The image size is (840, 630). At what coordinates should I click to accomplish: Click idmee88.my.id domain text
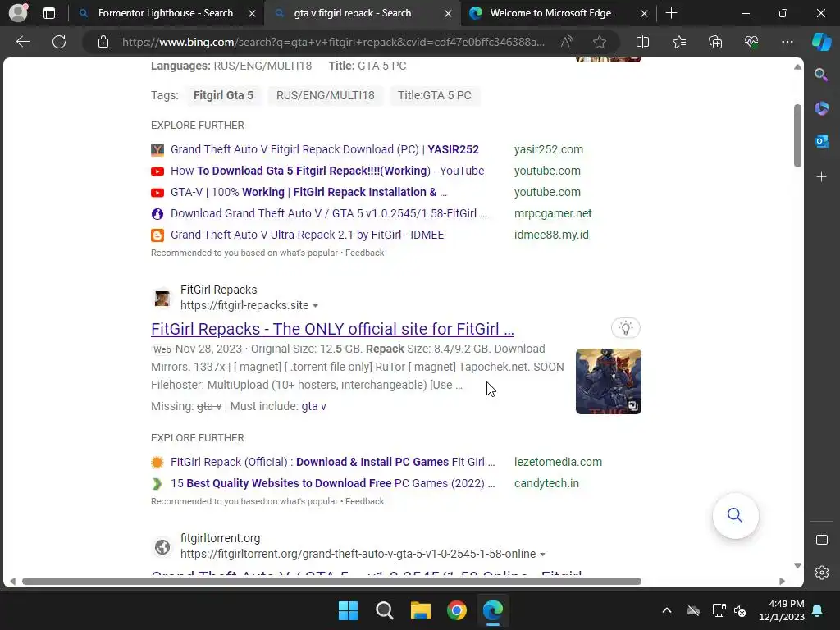[x=551, y=235]
